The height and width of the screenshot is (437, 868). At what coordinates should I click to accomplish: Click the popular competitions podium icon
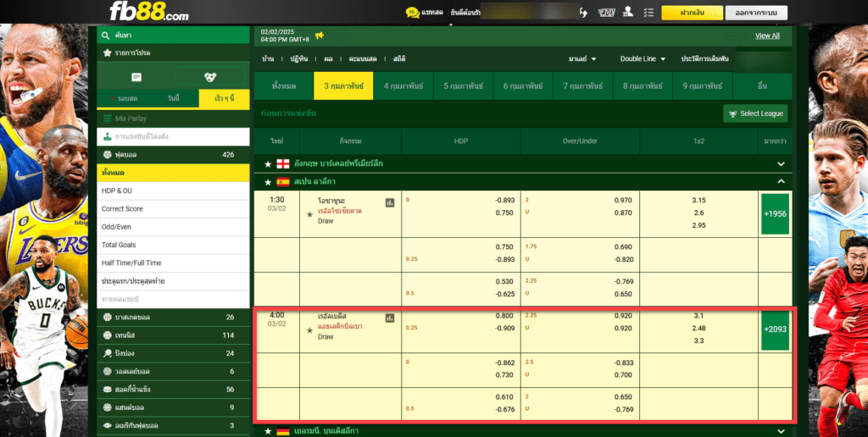coord(108,136)
